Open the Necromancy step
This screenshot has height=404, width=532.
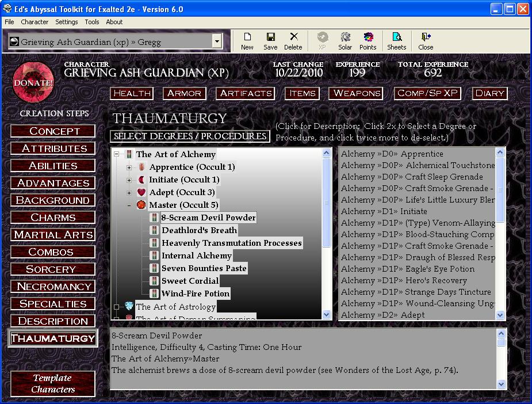click(x=53, y=287)
